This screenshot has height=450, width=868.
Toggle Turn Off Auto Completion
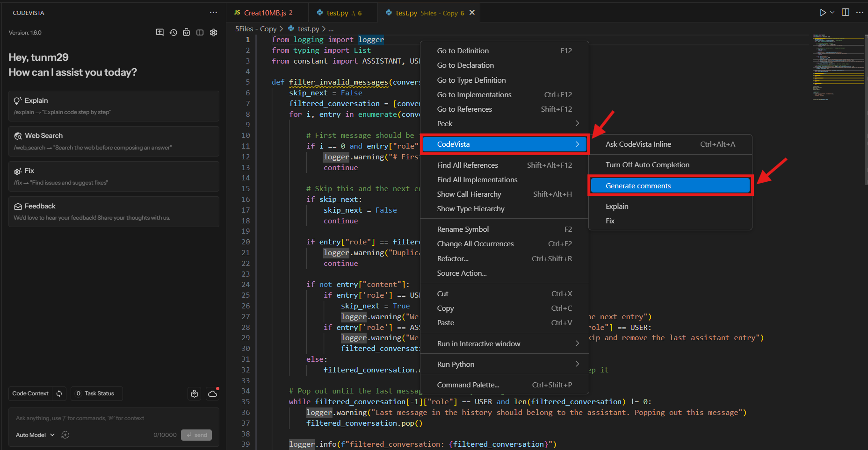pyautogui.click(x=670, y=164)
